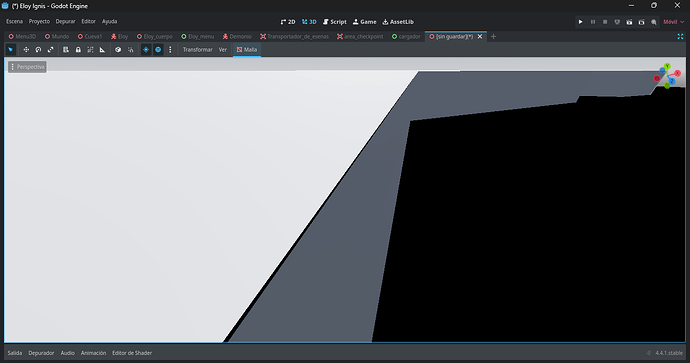Toggle distraction-free mode icon
Screen dimensions: 690x363
coord(680,37)
